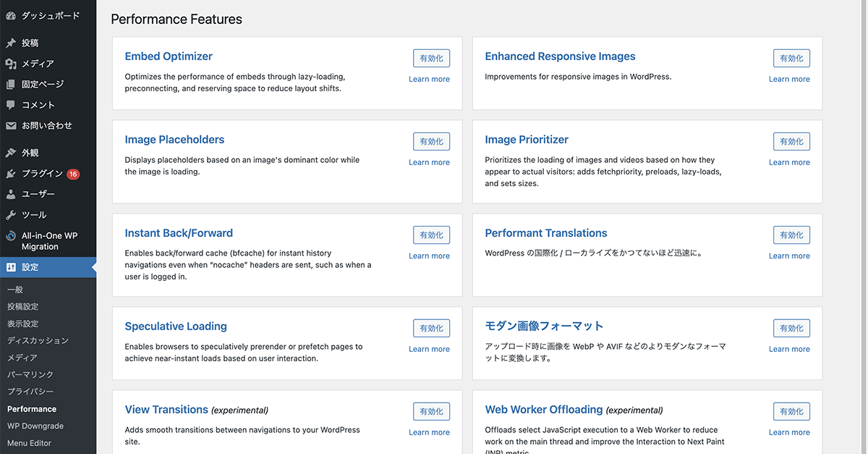
Task: Click the All-in-One WP Migration icon
Action: click(11, 236)
